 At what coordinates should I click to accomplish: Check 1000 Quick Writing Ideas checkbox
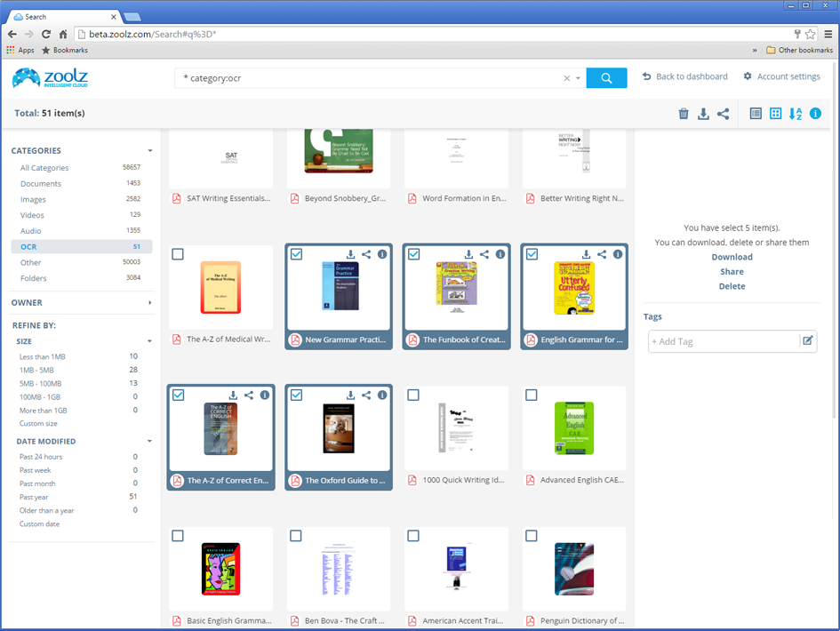pos(413,395)
